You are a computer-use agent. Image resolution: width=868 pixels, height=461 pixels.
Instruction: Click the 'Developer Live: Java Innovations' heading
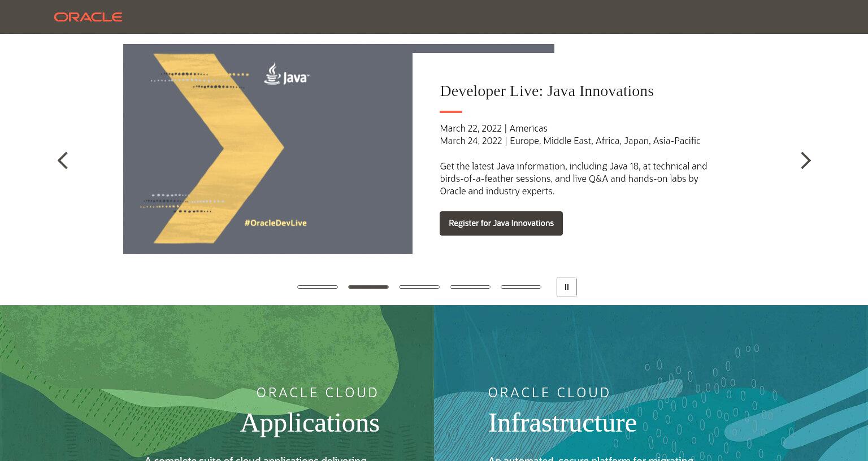(x=546, y=91)
